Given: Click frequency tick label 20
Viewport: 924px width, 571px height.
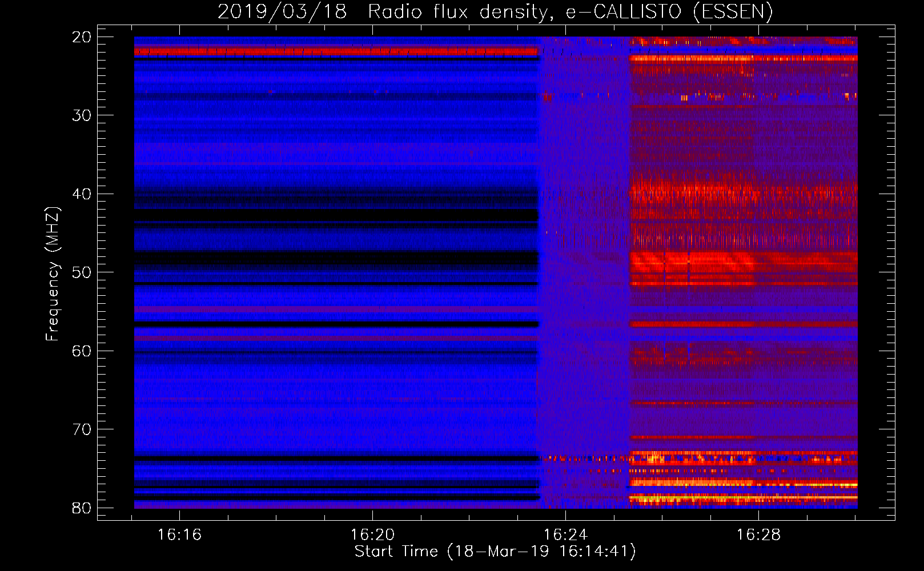Looking at the screenshot, I should click(82, 37).
